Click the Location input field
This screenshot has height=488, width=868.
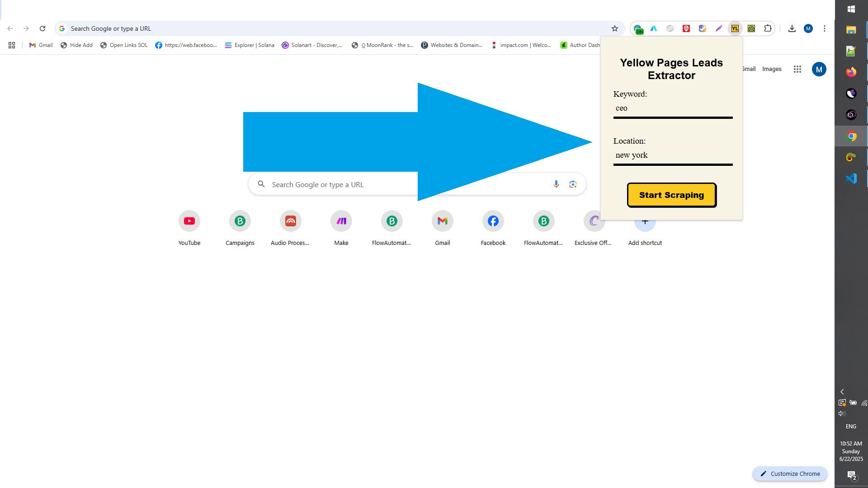point(672,155)
